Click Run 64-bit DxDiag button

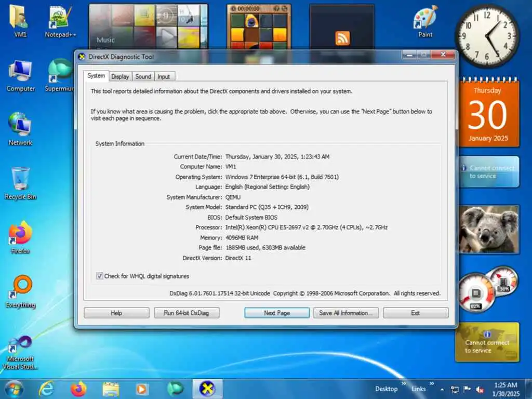[x=187, y=313]
